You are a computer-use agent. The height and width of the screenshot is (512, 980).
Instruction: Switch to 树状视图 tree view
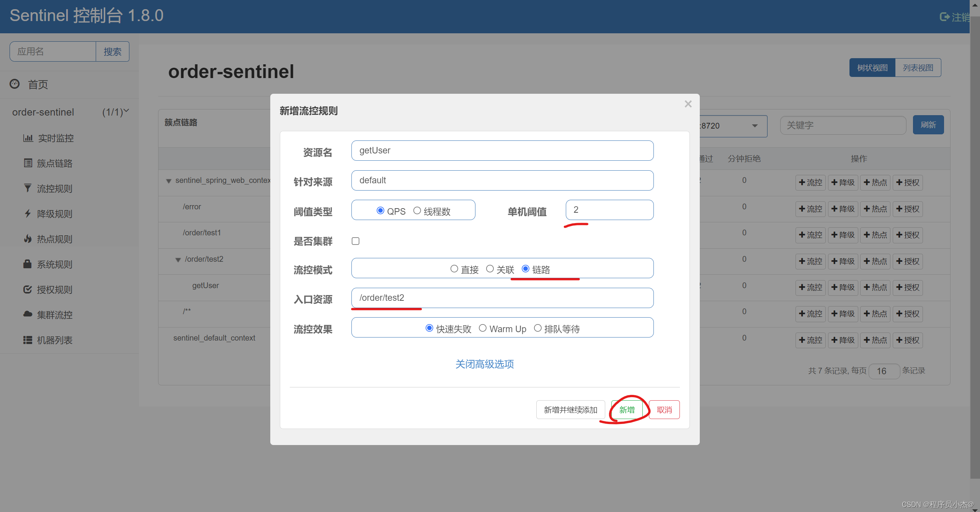[872, 68]
